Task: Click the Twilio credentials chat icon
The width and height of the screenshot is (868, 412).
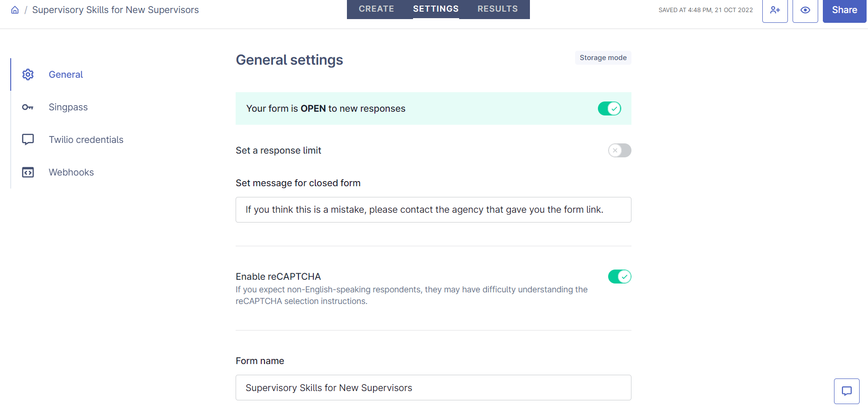Action: (28, 140)
